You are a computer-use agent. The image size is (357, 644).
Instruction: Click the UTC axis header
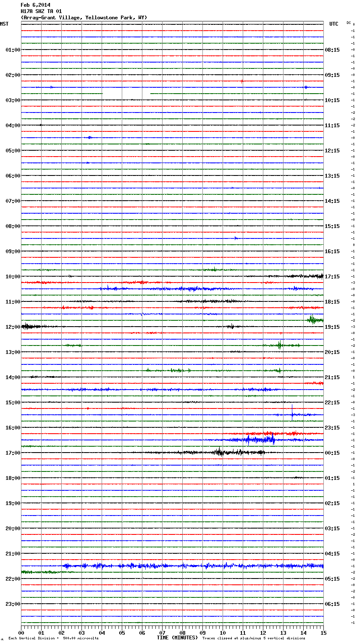point(334,24)
